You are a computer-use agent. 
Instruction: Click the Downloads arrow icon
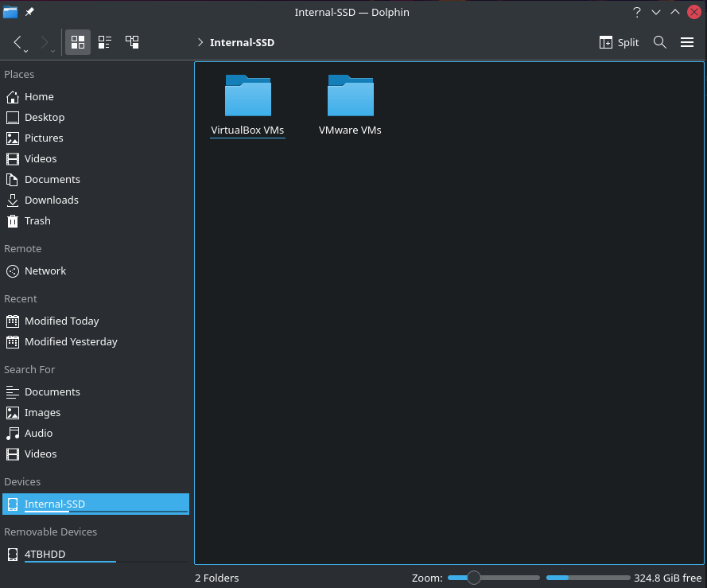(13, 201)
